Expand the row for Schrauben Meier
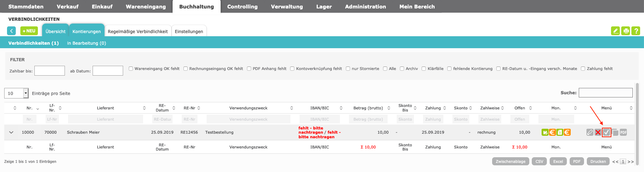Image resolution: width=644 pixels, height=172 pixels. pos(11,132)
